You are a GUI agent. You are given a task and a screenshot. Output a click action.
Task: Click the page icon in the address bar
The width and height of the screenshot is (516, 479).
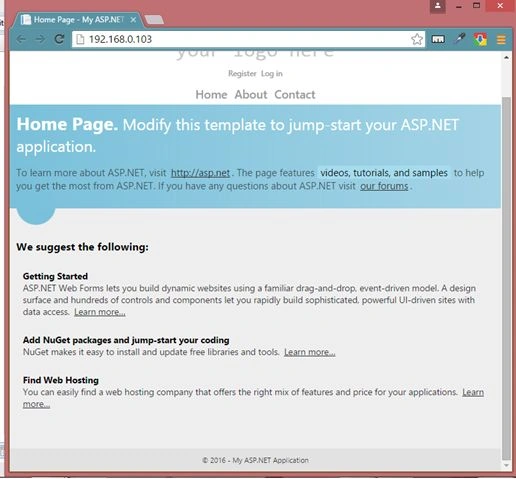pos(80,39)
